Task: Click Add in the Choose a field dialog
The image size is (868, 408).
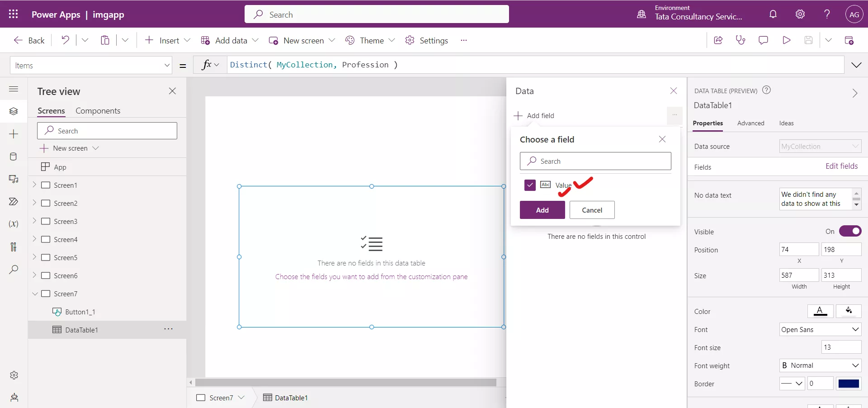Action: pyautogui.click(x=542, y=210)
